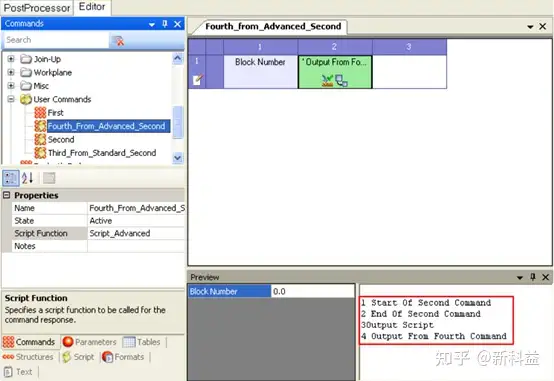Select the Script Function property row label
Viewport: 554px width, 381px height.
pyautogui.click(x=49, y=233)
